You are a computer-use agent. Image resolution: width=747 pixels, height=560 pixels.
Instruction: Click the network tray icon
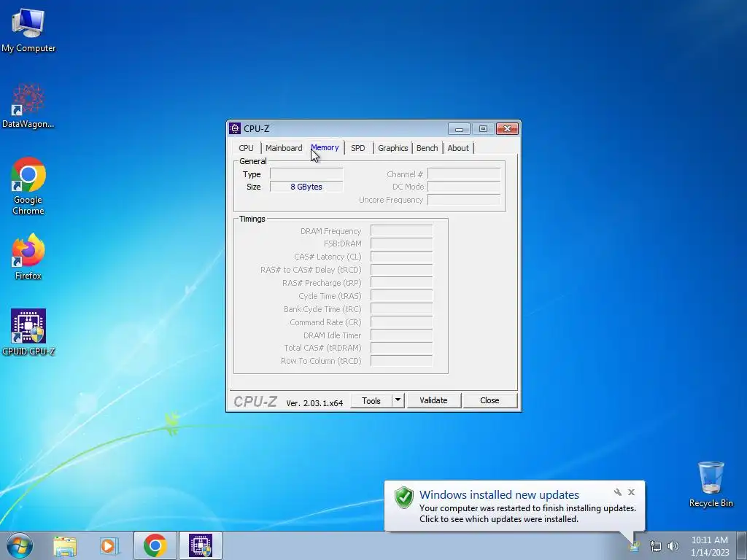coord(656,546)
